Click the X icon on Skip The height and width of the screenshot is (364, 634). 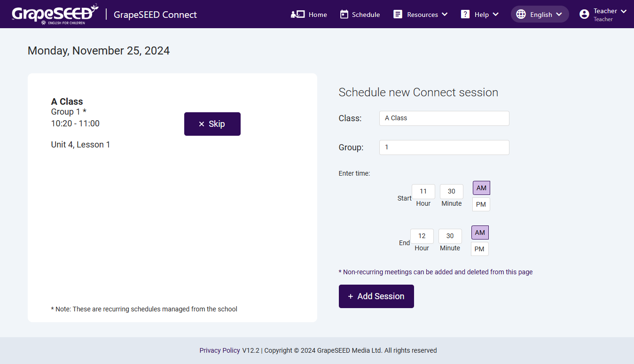coord(202,124)
